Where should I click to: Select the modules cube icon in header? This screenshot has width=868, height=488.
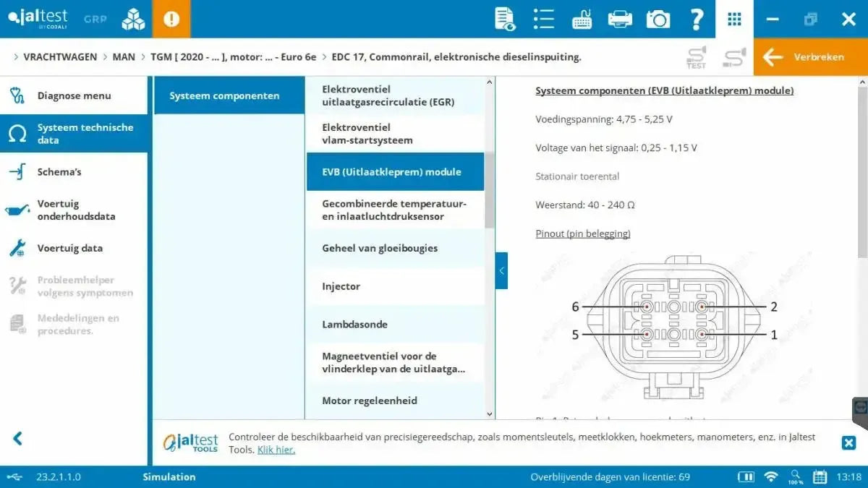pos(132,19)
